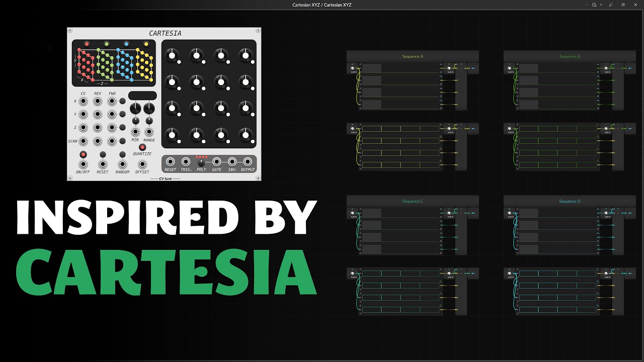Click the INV. output jack
Screen dimensions: 644x362
(x=232, y=162)
